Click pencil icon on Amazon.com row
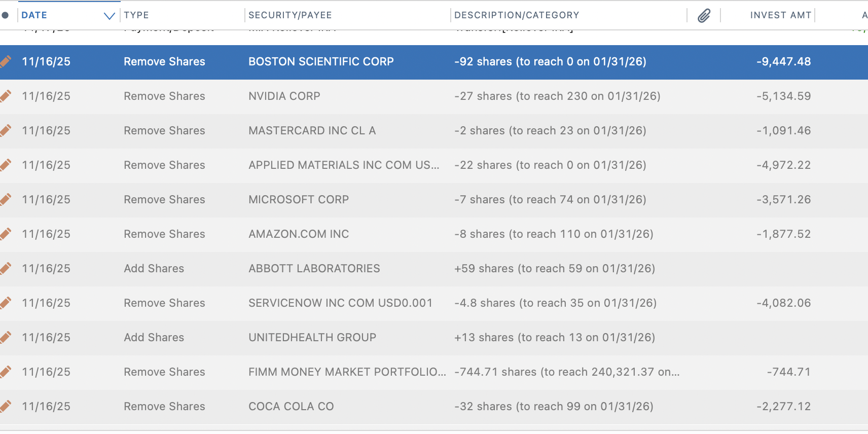The image size is (868, 434). click(6, 234)
